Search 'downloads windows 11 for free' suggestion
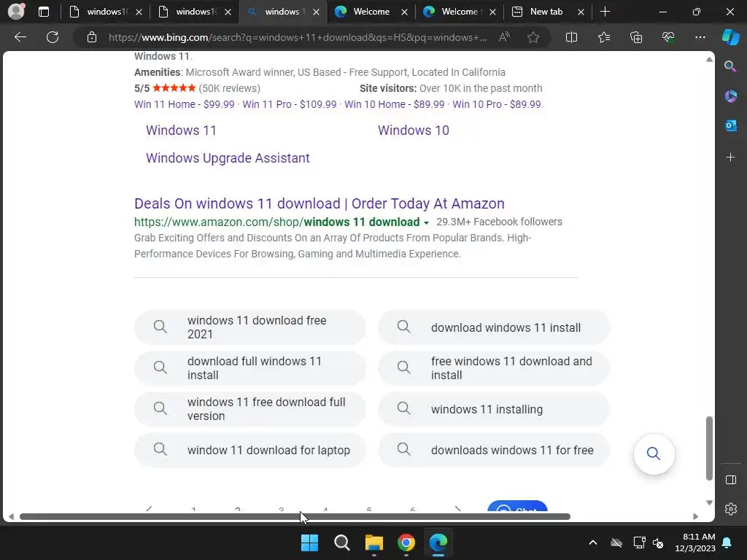Viewport: 747px width, 560px height. (494, 450)
